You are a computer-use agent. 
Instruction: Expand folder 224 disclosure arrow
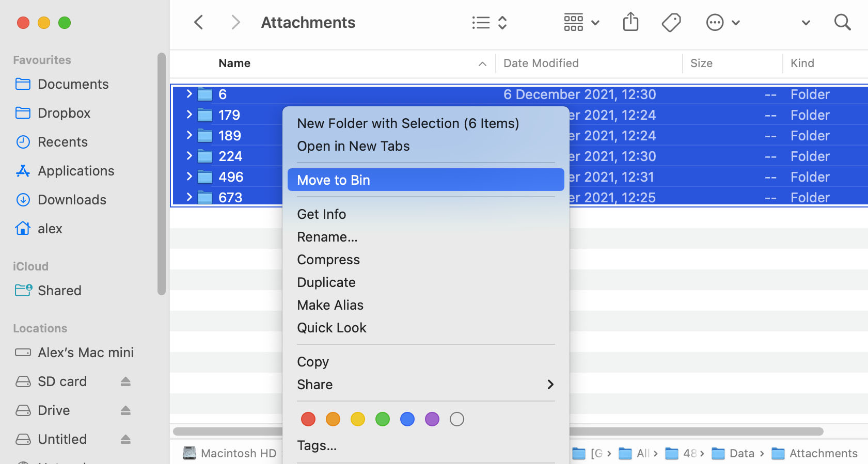[189, 156]
